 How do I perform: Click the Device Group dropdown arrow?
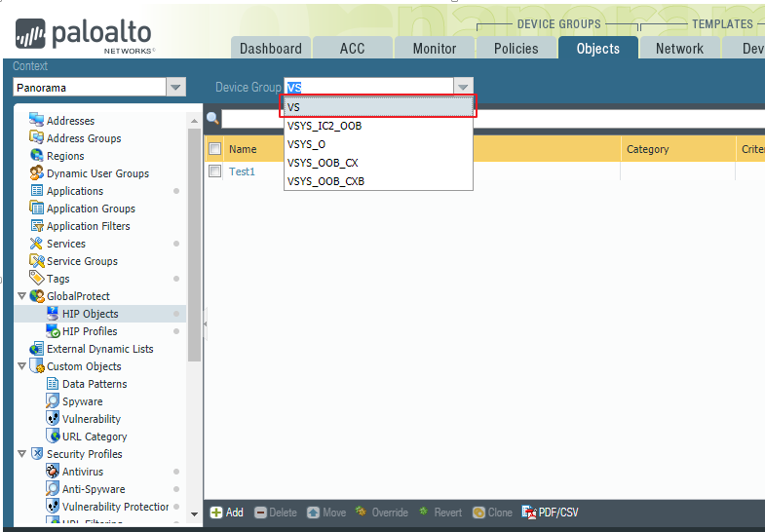(x=463, y=87)
